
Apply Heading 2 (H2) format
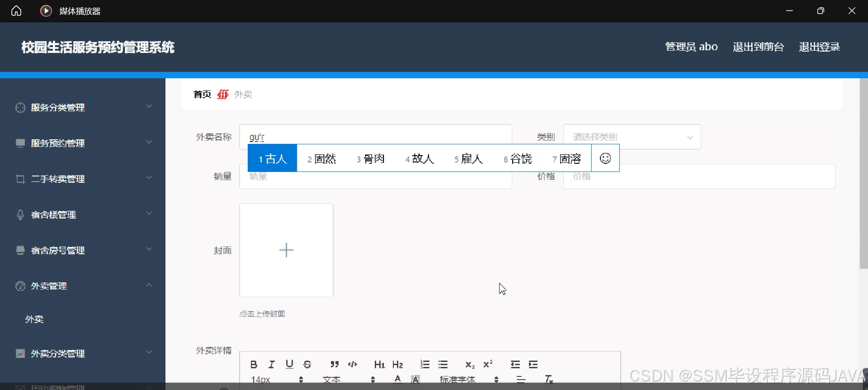click(x=397, y=364)
